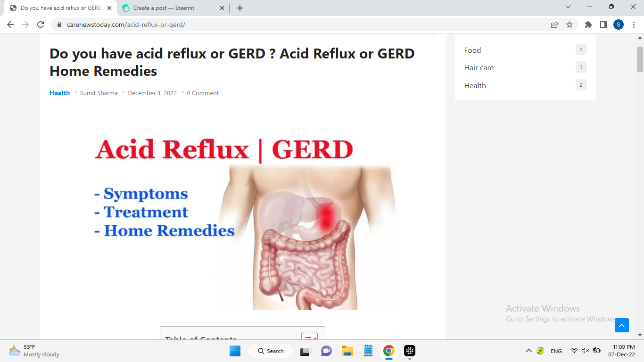Click the battery tray icon
The width and height of the screenshot is (644, 362).
click(x=596, y=351)
